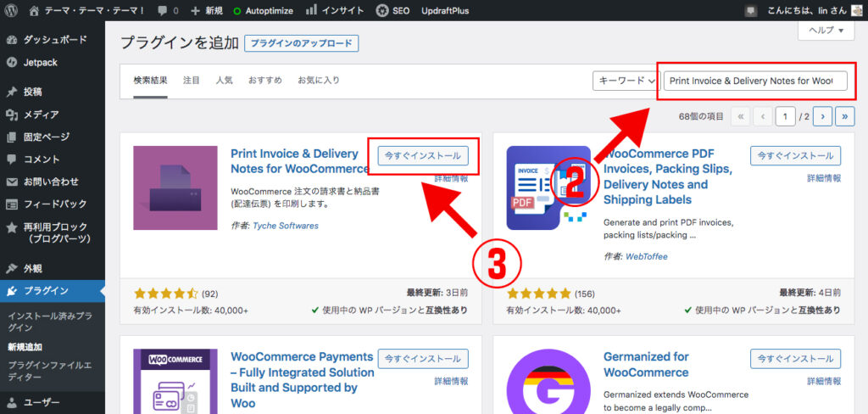
Task: Switch to the 注目 tab
Action: (192, 81)
